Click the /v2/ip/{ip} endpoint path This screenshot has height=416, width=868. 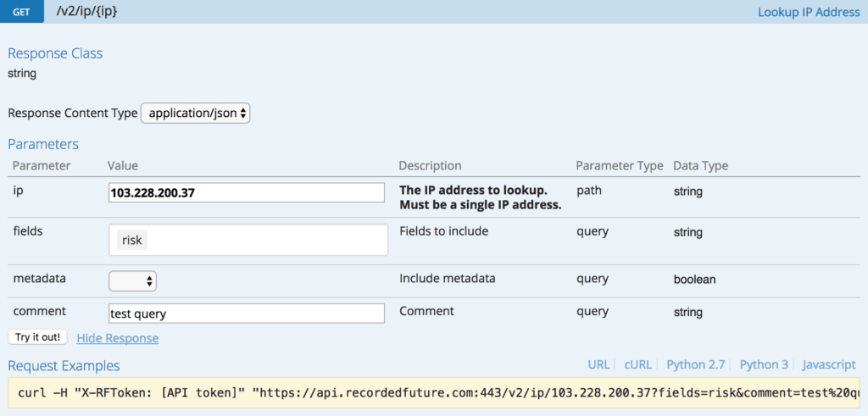[87, 10]
